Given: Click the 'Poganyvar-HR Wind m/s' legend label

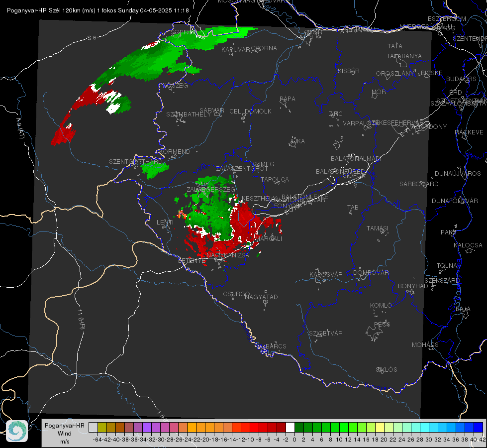Looking at the screenshot, I should 65,434.
